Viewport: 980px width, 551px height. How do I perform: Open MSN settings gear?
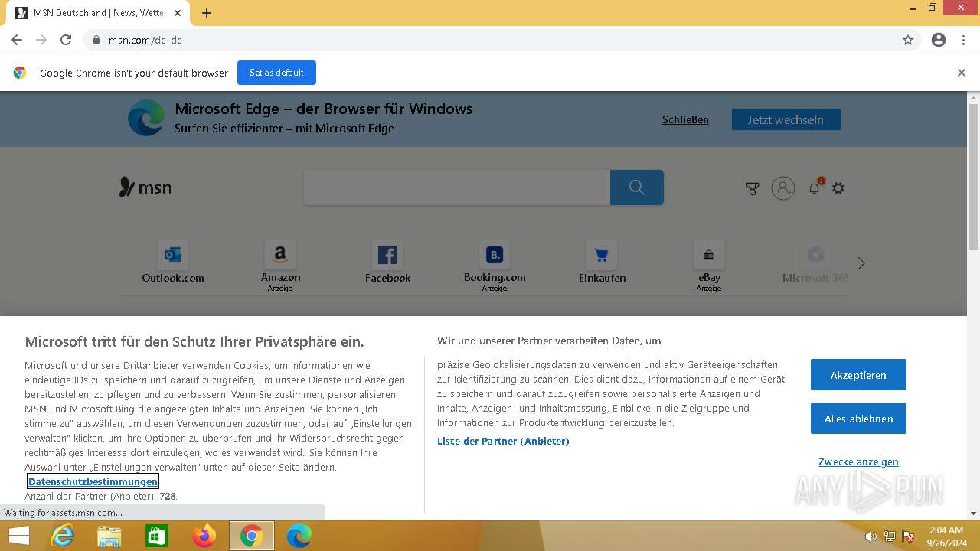click(838, 188)
